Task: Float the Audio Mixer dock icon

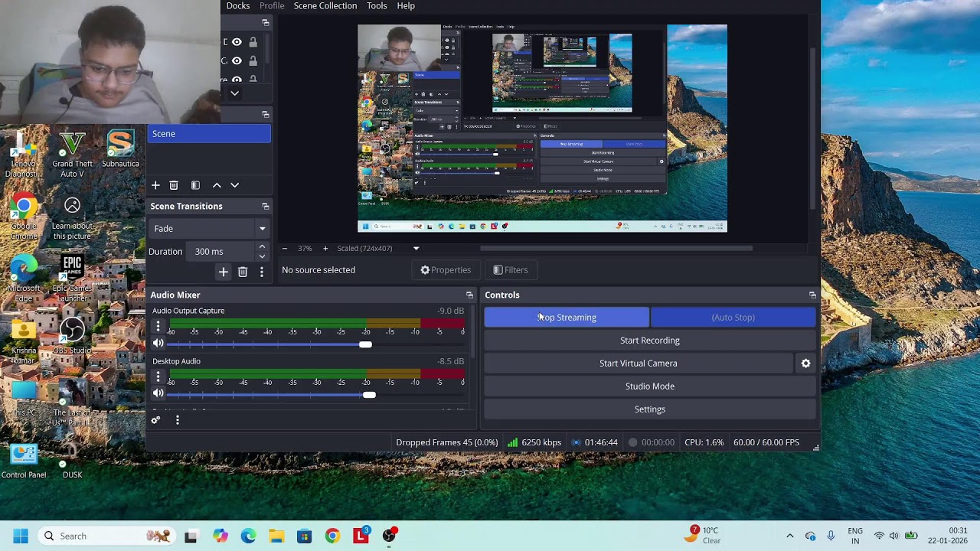Action: click(x=469, y=295)
